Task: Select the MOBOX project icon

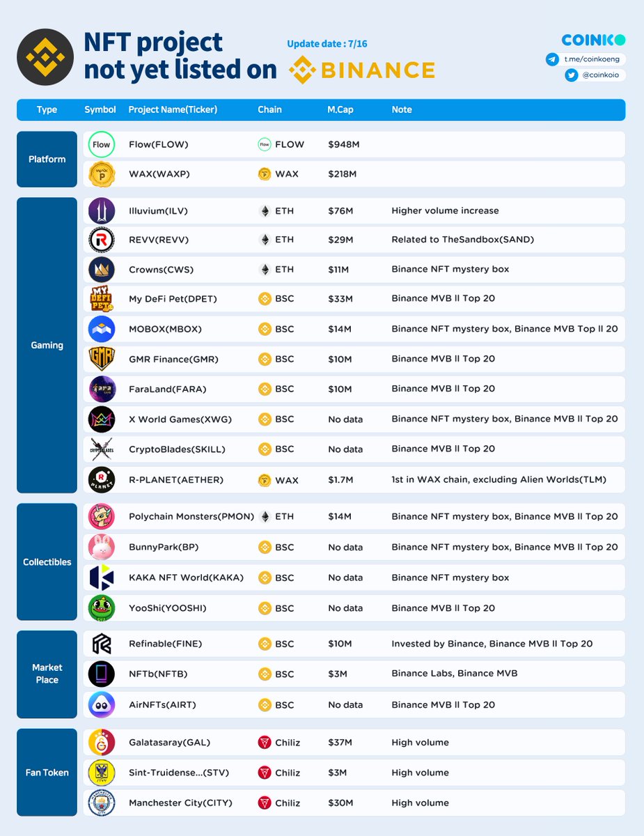Action: pyautogui.click(x=102, y=329)
